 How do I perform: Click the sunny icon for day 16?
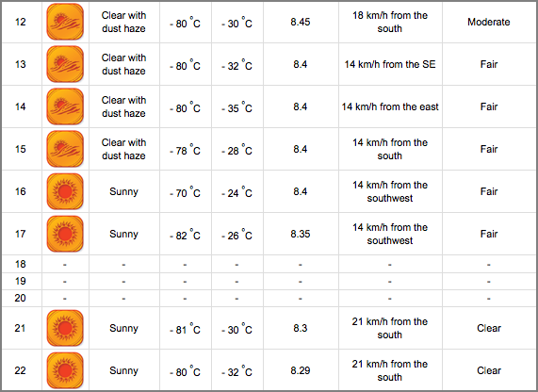coord(65,191)
